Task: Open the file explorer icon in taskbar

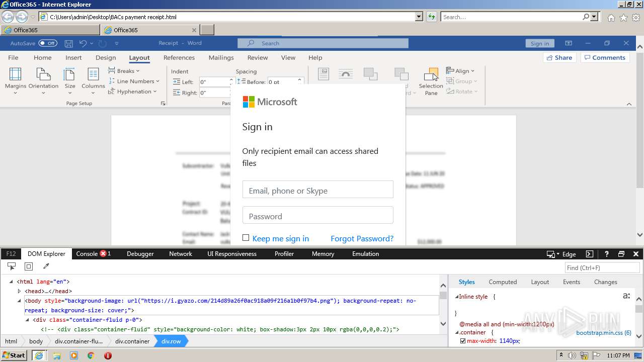Action: point(56,355)
